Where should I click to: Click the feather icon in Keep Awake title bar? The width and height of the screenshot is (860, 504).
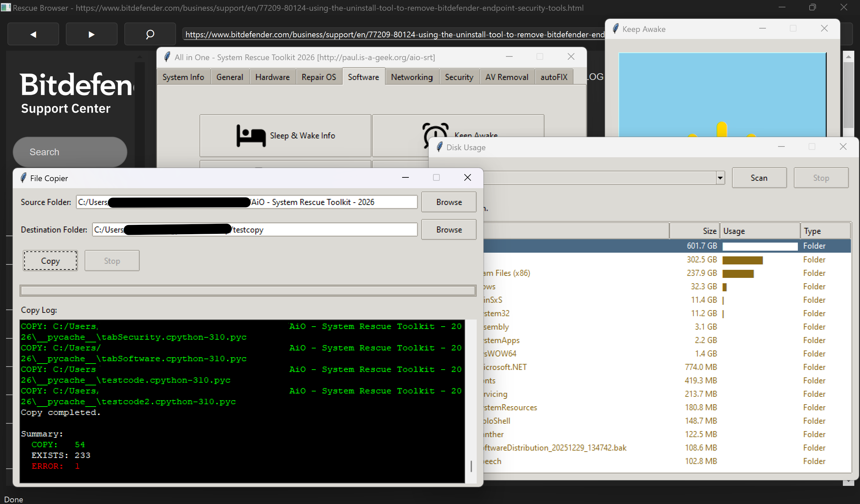coord(615,29)
